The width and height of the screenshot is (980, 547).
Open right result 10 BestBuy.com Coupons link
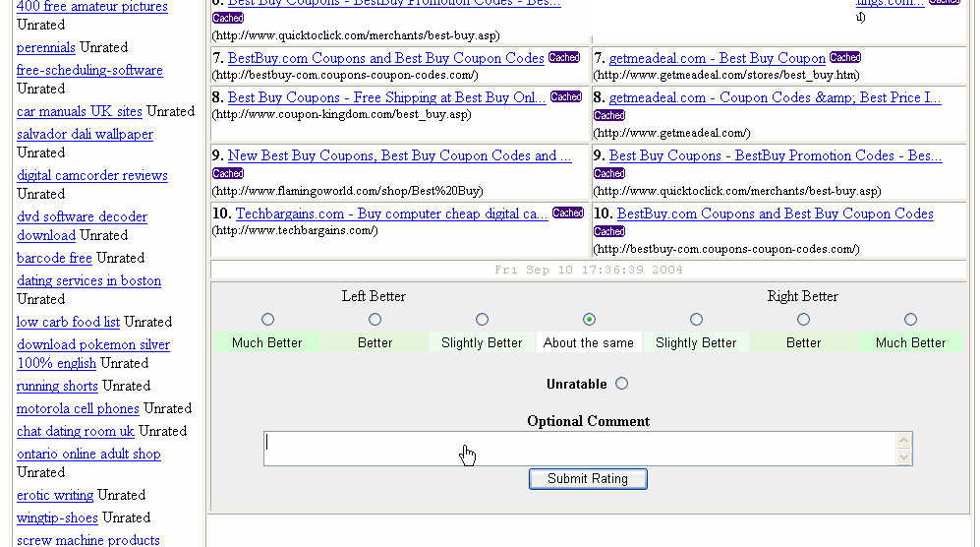[775, 214]
